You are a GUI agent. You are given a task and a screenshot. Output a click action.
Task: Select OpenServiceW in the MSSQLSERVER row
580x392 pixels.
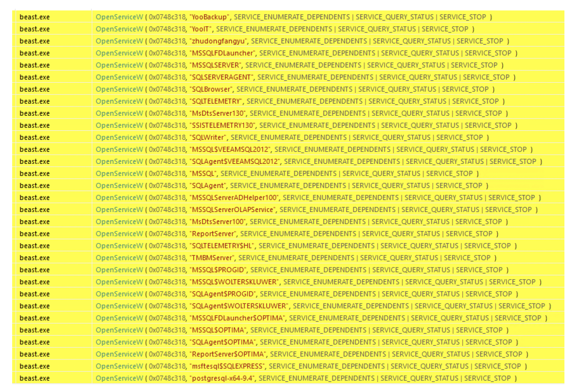click(x=119, y=65)
